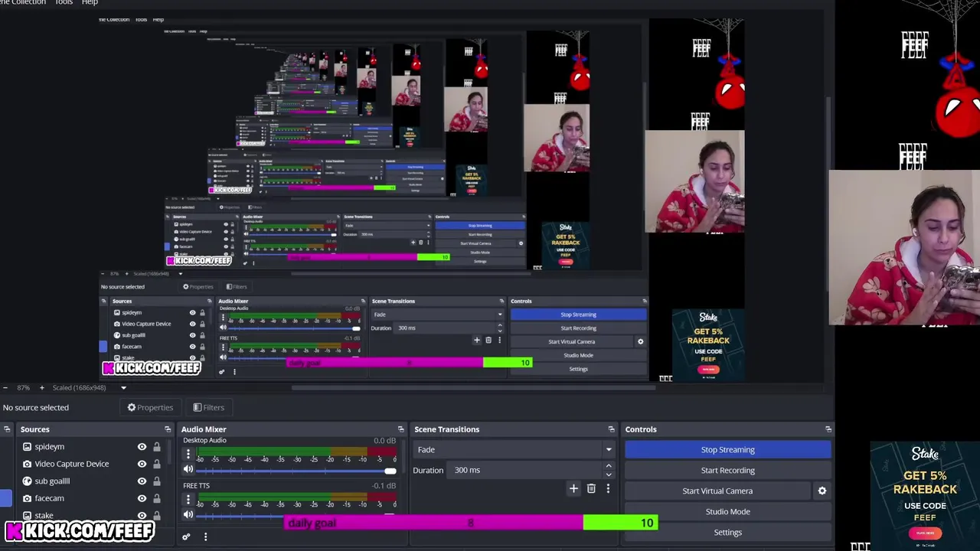Viewport: 980px width, 551px height.
Task: Open the Help menu
Action: point(90,3)
